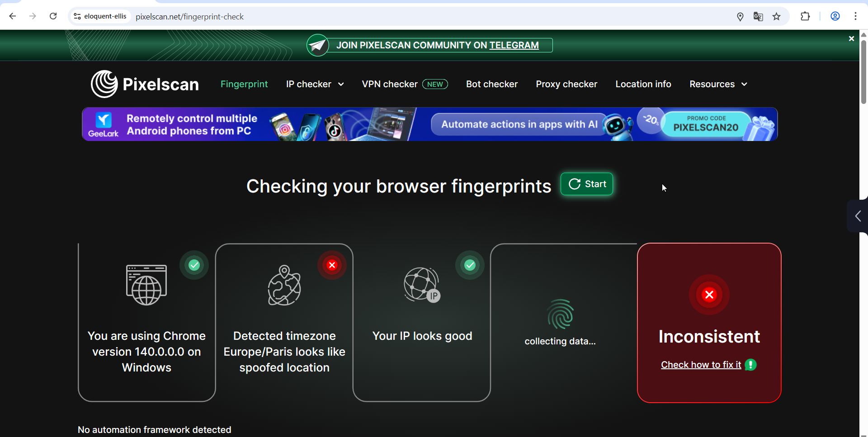Click the Telegram paper plane icon
The image size is (868, 437).
[x=318, y=45]
